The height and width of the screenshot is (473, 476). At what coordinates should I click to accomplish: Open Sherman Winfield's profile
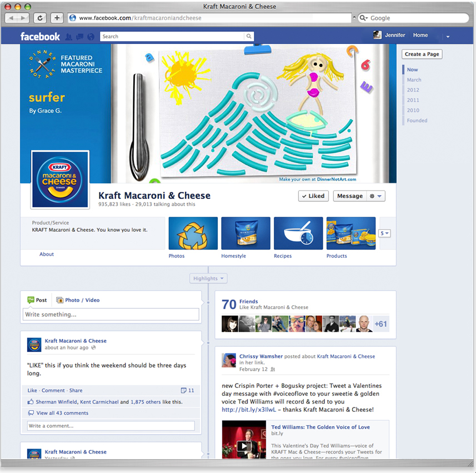click(56, 402)
